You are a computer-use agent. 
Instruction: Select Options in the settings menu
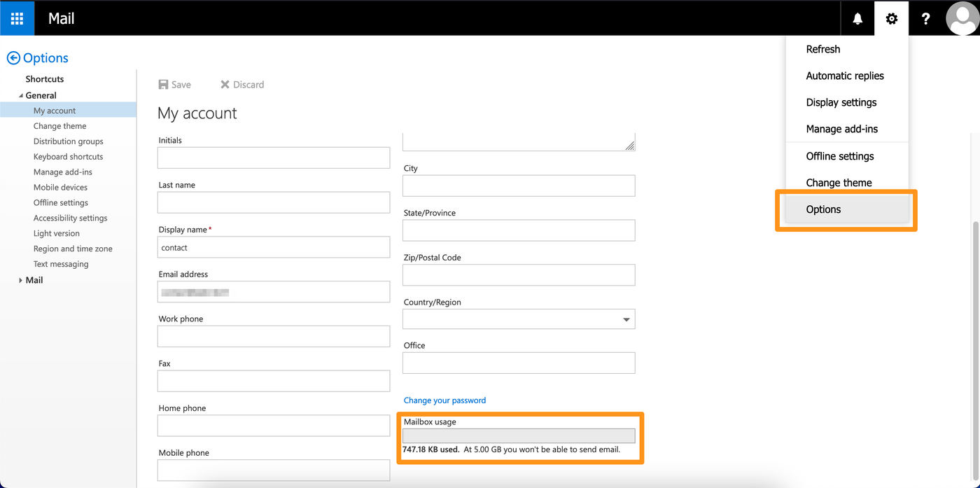tap(823, 209)
